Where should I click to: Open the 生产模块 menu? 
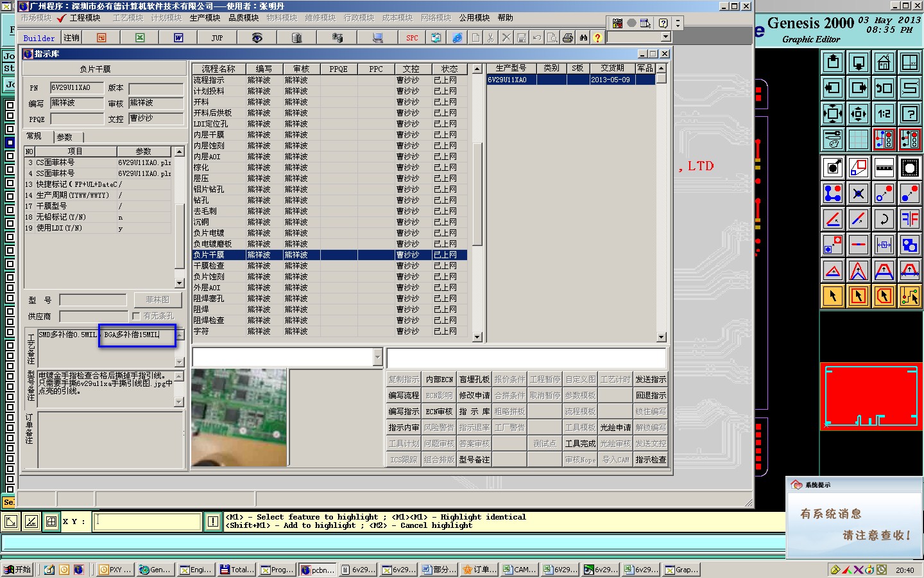coord(205,18)
